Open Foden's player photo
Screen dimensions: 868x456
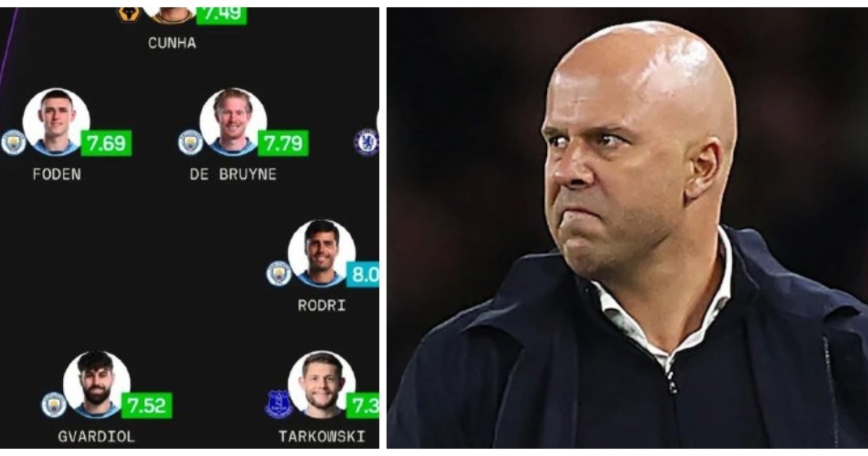[x=56, y=122]
